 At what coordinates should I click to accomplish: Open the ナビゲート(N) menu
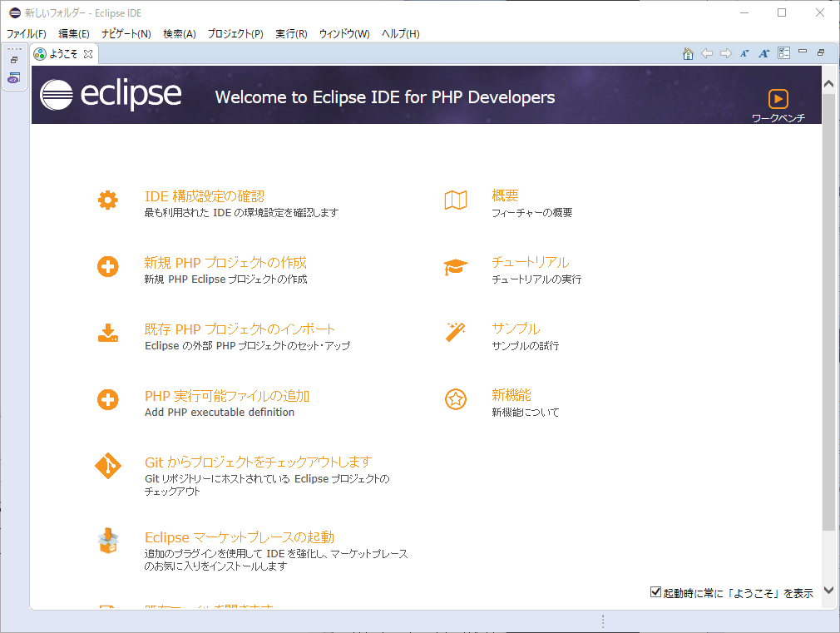[126, 34]
